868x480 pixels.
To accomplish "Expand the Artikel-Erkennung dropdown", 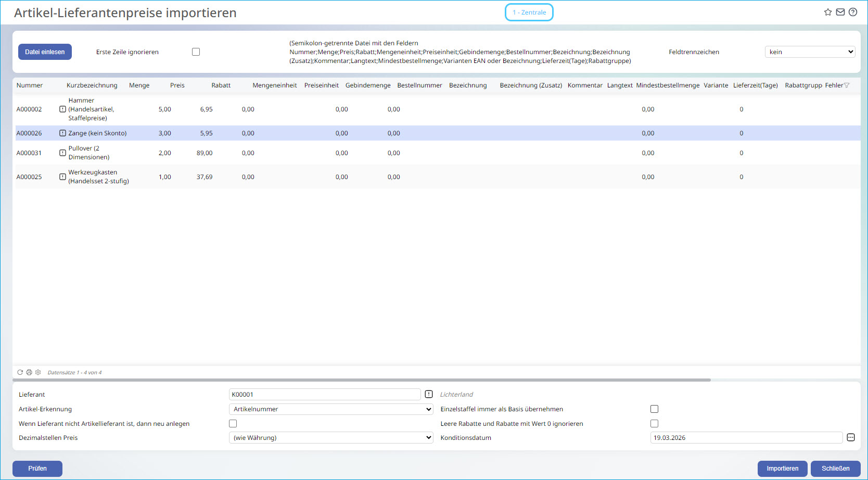I will pyautogui.click(x=330, y=409).
